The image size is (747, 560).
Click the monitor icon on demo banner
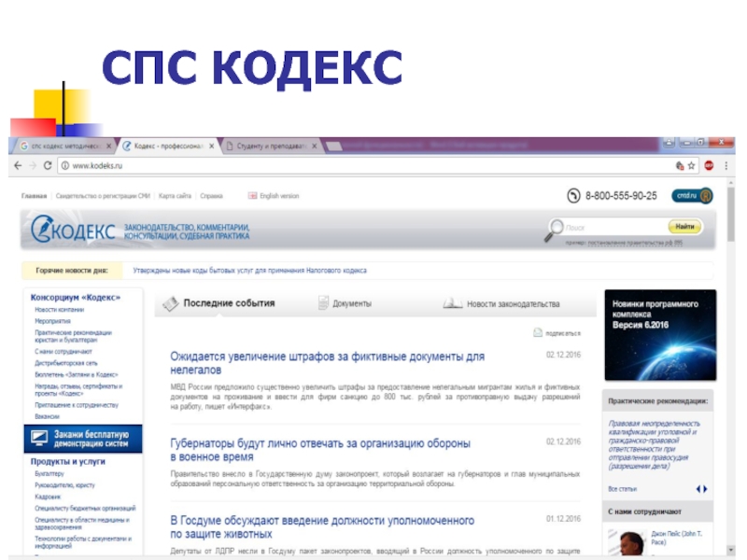click(39, 438)
